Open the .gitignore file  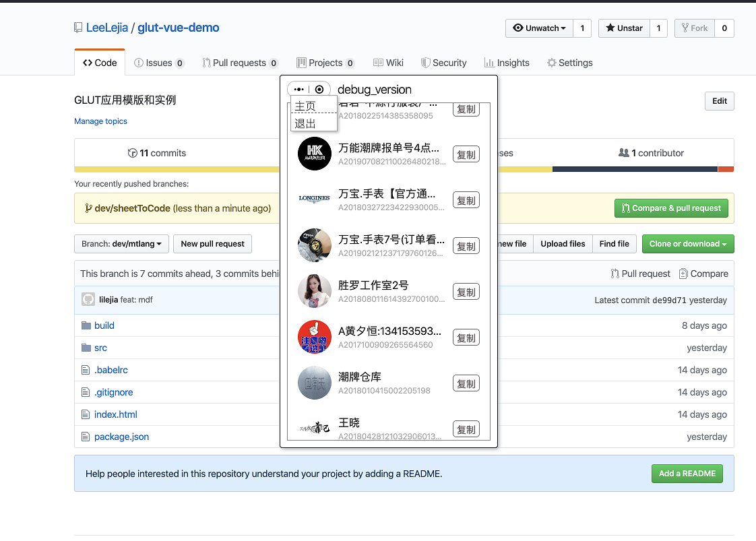click(x=113, y=392)
